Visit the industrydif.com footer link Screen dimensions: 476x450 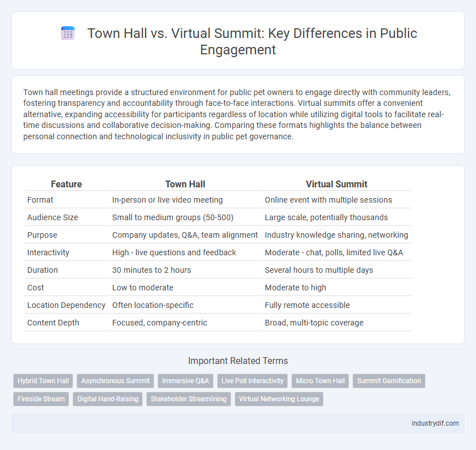(x=435, y=423)
